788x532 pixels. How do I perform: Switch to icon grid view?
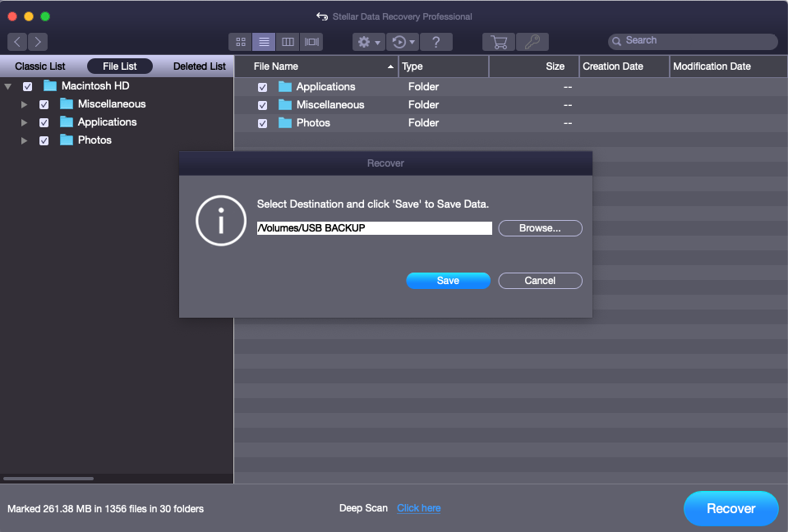[x=240, y=42]
